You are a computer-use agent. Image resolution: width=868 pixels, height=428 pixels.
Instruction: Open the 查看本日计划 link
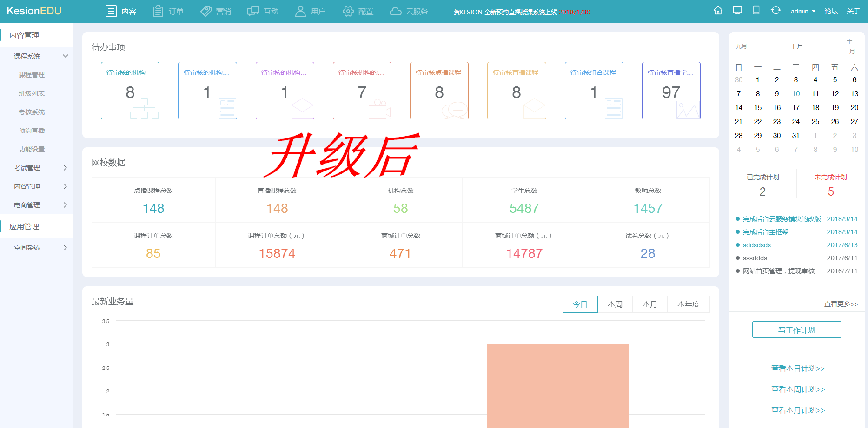797,368
